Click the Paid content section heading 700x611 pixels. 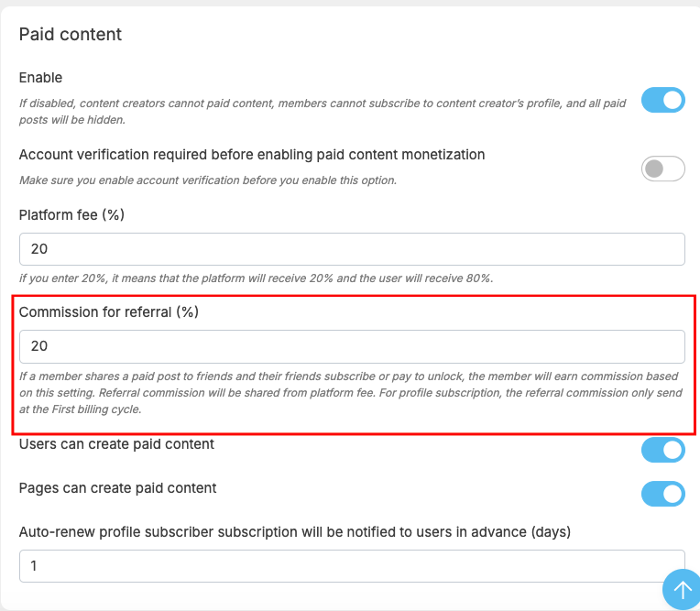pos(70,35)
